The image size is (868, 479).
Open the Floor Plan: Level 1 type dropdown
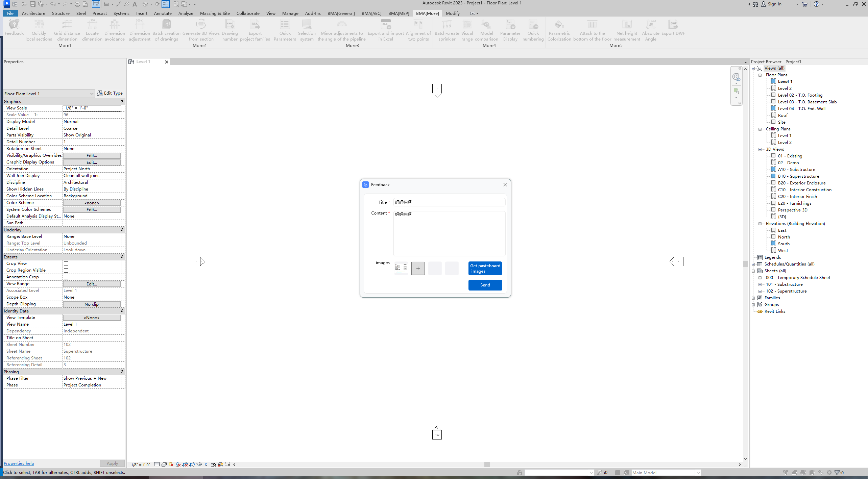[48, 94]
